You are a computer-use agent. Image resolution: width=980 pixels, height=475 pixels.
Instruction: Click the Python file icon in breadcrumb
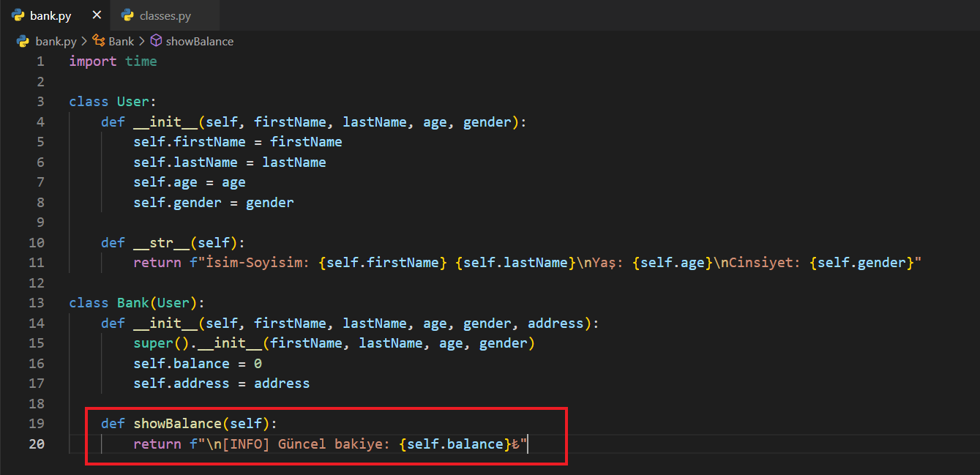[x=23, y=42]
